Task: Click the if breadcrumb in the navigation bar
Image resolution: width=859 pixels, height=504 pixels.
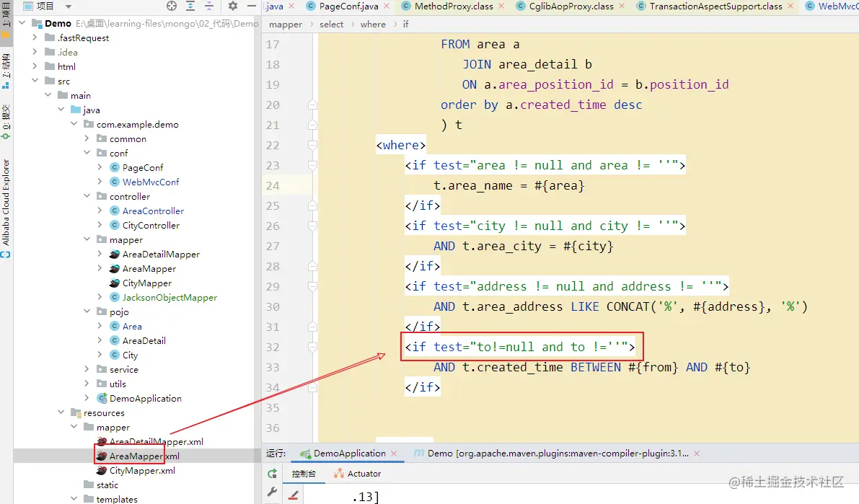Action: (x=405, y=24)
